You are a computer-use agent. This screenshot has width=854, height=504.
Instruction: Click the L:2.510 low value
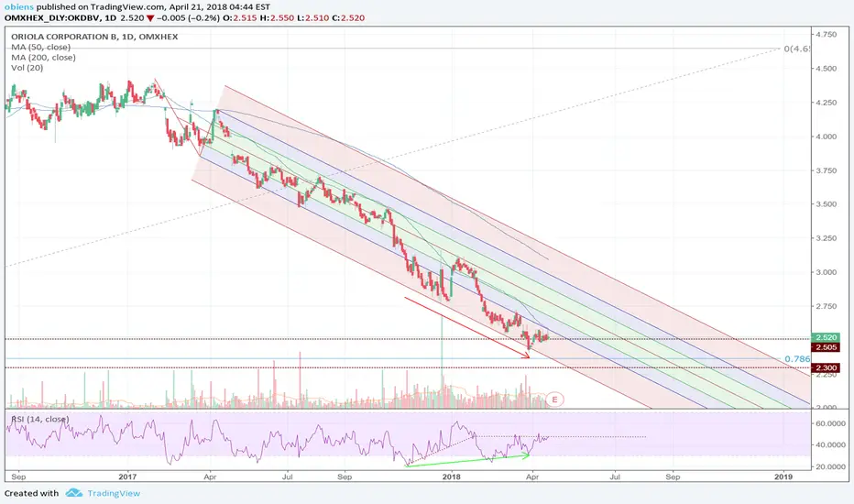[314, 18]
